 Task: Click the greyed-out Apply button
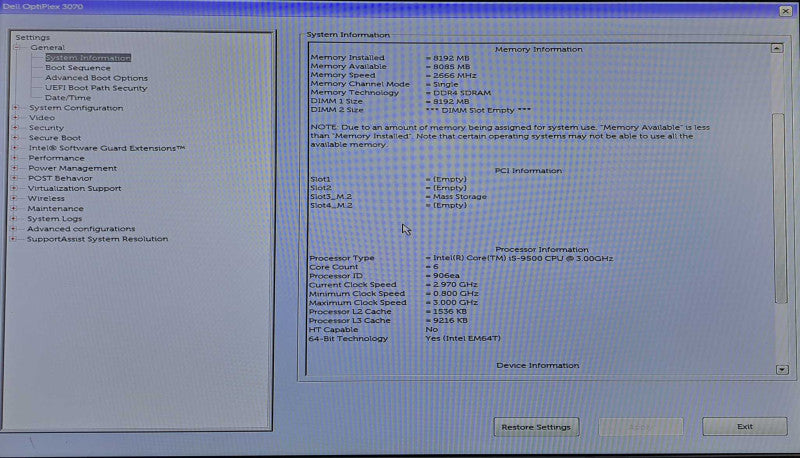tap(640, 427)
